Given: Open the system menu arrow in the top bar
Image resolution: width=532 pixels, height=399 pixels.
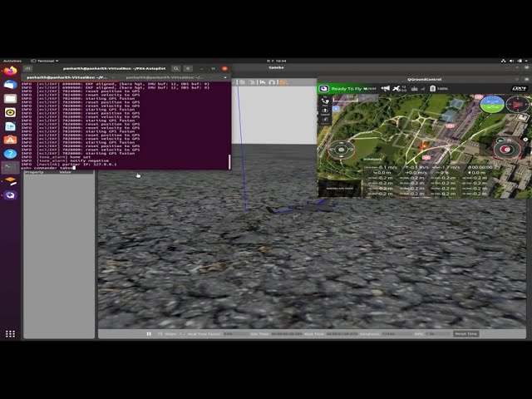Looking at the screenshot, I should (526, 61).
